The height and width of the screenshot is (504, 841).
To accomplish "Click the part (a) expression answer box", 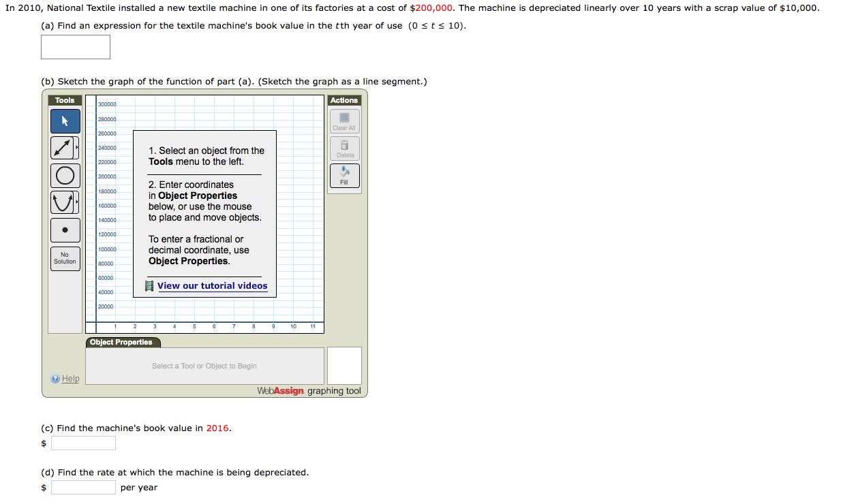I will pyautogui.click(x=76, y=47).
